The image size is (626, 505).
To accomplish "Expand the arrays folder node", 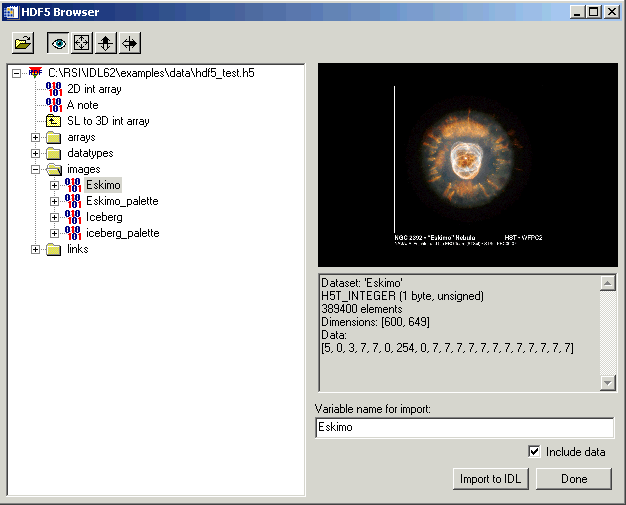I will pyautogui.click(x=37, y=137).
